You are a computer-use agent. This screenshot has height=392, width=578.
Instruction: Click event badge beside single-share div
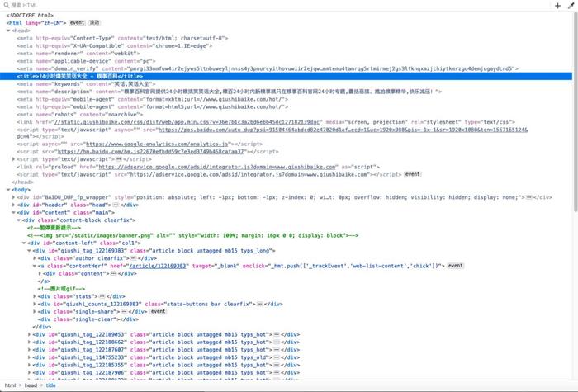pos(159,311)
